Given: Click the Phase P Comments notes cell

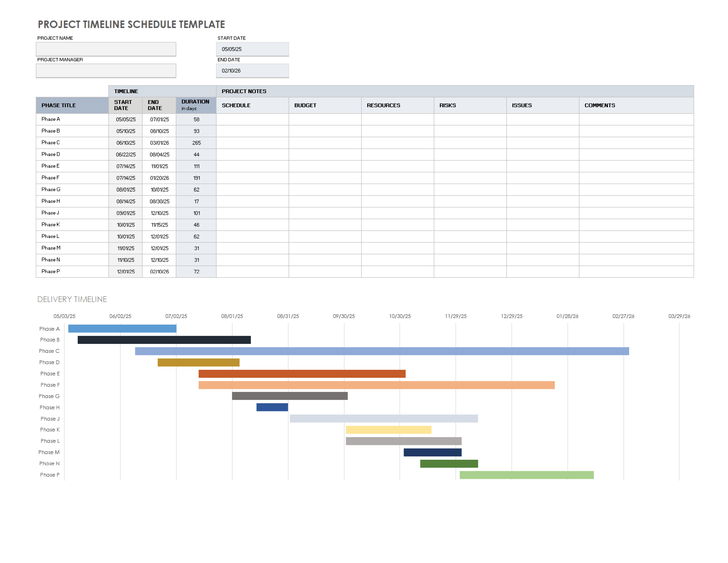Looking at the screenshot, I should pyautogui.click(x=636, y=272).
